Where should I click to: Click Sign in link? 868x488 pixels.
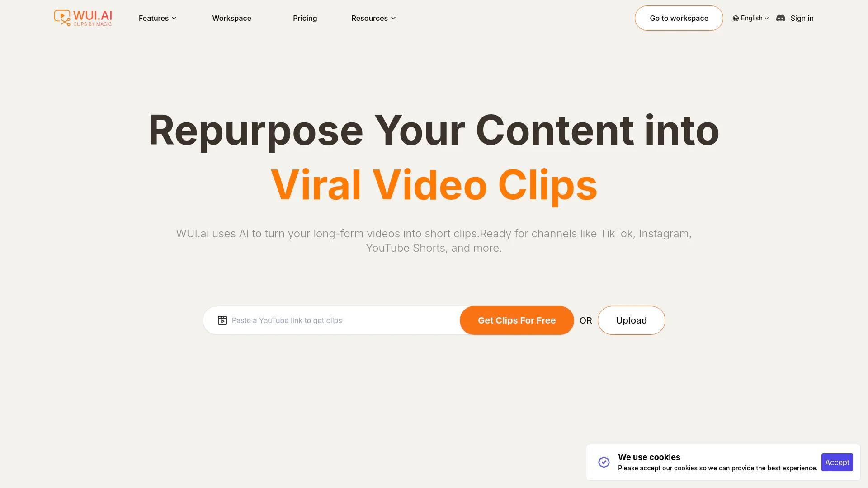[x=802, y=18]
